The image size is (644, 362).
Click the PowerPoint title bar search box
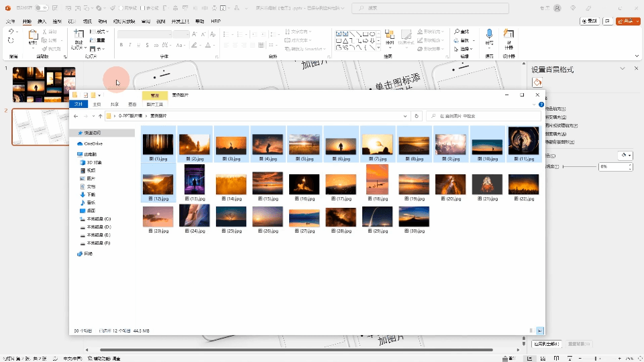pos(430,8)
